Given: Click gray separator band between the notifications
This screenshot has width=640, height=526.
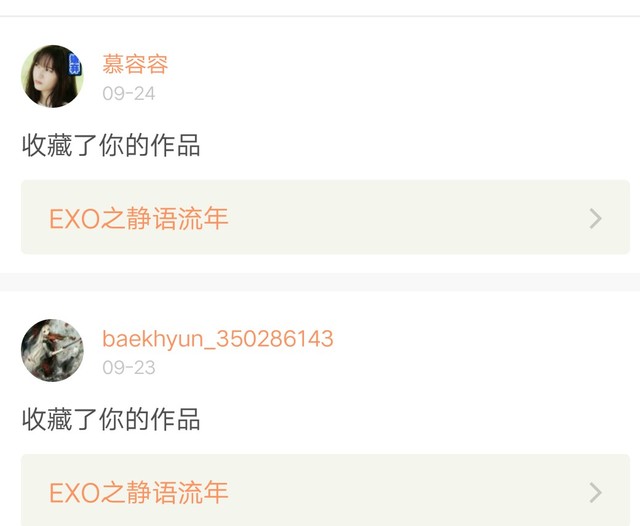Looking at the screenshot, I should pos(320,282).
